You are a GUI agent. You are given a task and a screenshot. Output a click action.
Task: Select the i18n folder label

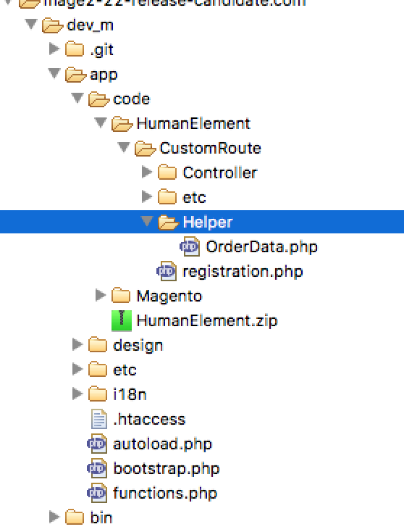coord(130,394)
